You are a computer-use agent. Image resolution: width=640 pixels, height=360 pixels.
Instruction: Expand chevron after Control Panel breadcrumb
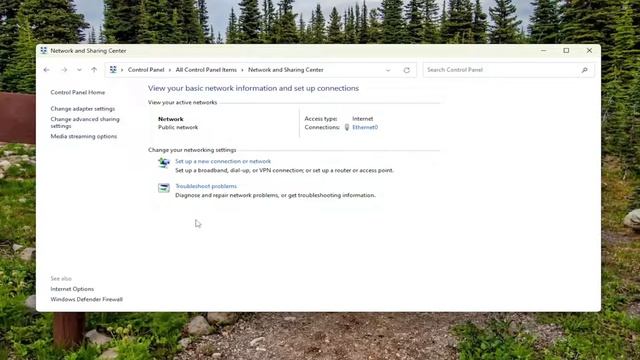pos(170,70)
